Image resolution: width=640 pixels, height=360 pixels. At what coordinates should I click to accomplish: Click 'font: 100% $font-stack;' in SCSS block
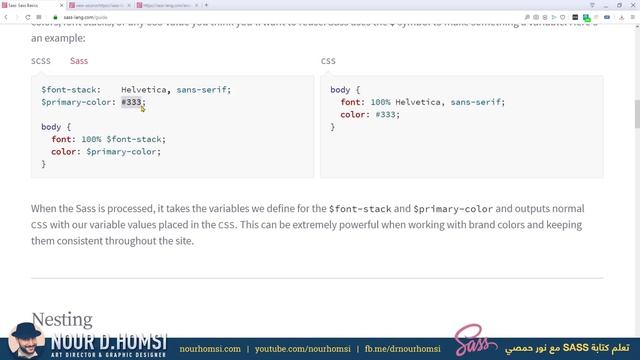109,139
